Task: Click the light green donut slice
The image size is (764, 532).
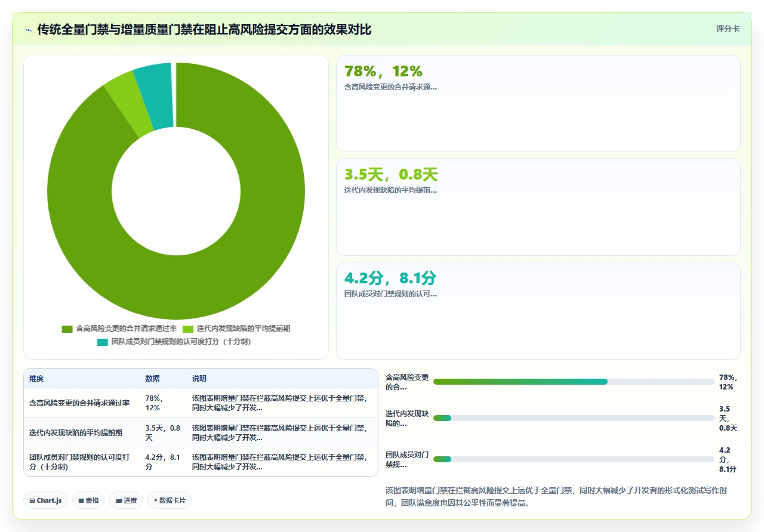Action: click(124, 104)
